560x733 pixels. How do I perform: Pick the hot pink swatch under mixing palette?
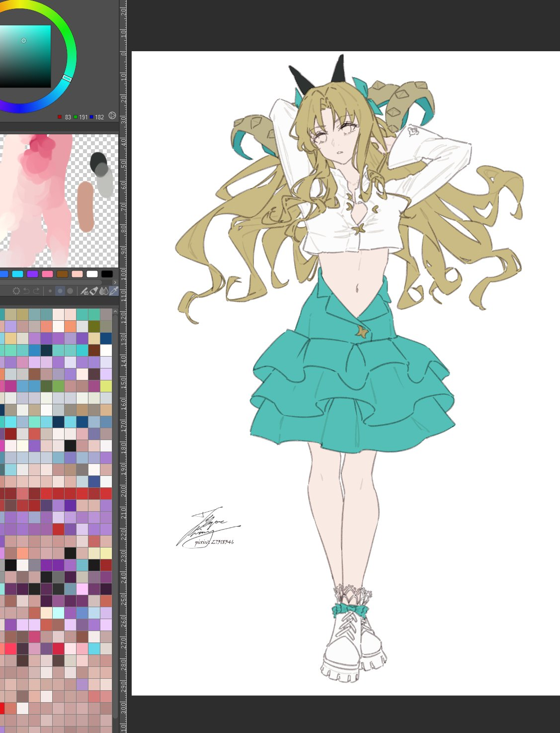point(47,274)
